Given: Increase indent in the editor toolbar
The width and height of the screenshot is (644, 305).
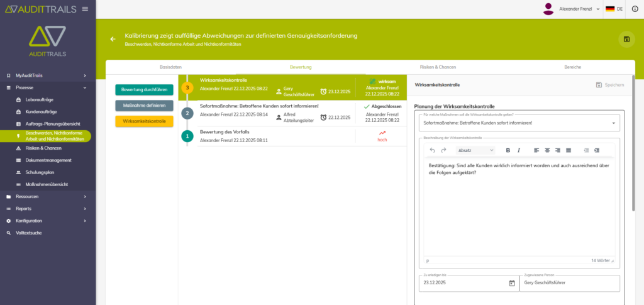Looking at the screenshot, I should (x=597, y=150).
